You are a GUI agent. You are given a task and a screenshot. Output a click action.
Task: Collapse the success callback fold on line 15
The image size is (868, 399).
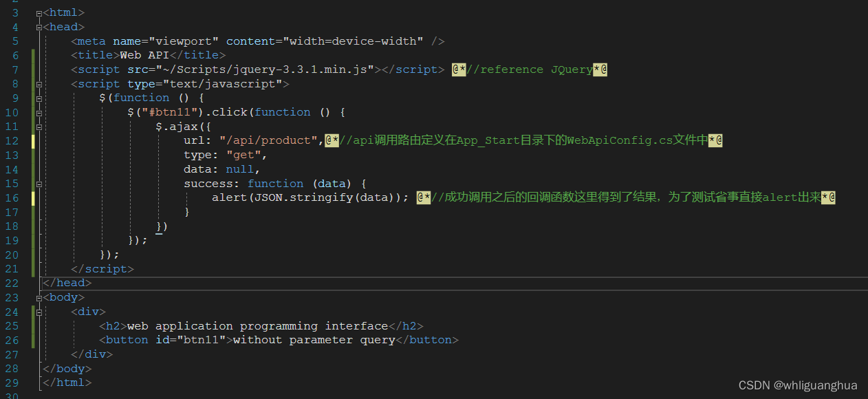pyautogui.click(x=39, y=183)
